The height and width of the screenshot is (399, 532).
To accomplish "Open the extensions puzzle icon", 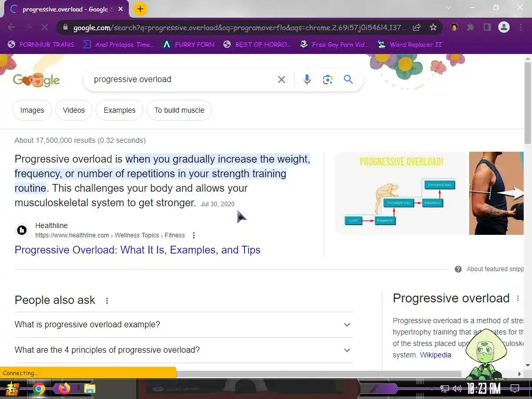I will (x=471, y=27).
